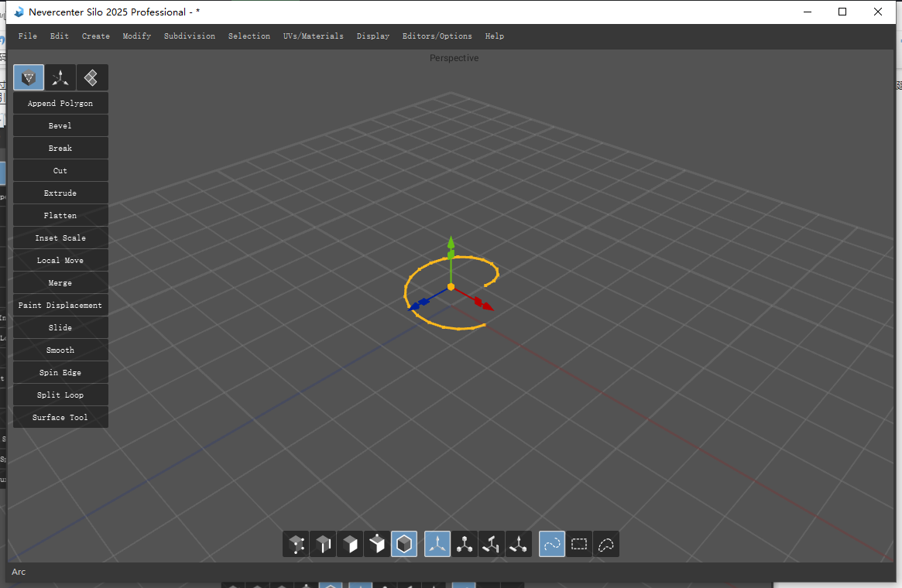Viewport: 902px width, 588px height.
Task: Open the UVs/Materials menu
Action: coord(314,36)
